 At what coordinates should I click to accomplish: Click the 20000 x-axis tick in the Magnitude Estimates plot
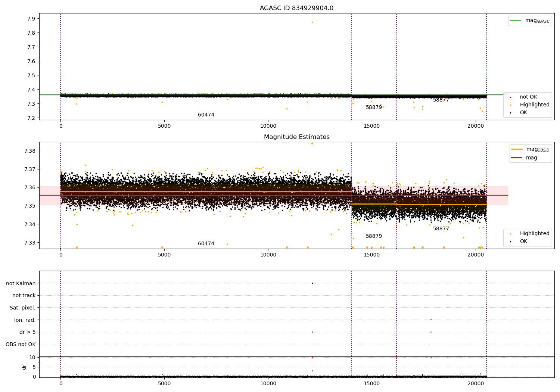(475, 255)
